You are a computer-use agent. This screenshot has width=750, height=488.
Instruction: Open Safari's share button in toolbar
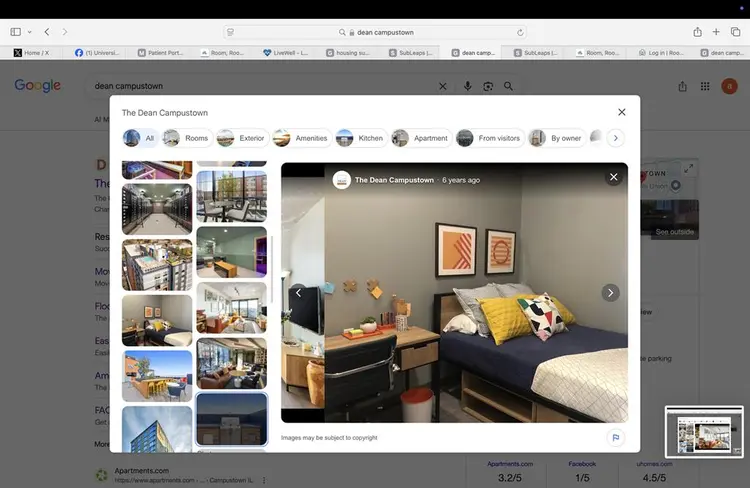pyautogui.click(x=697, y=32)
